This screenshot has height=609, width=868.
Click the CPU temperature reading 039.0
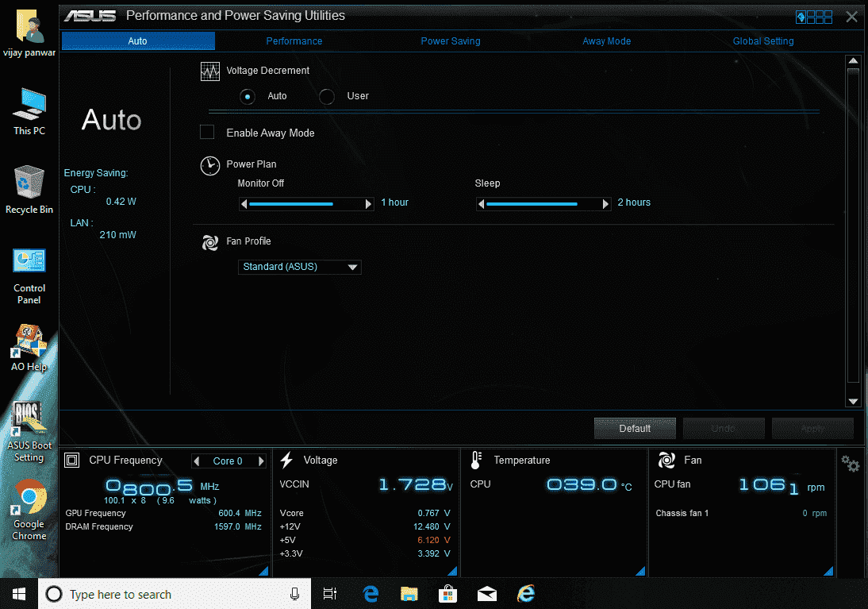[589, 485]
